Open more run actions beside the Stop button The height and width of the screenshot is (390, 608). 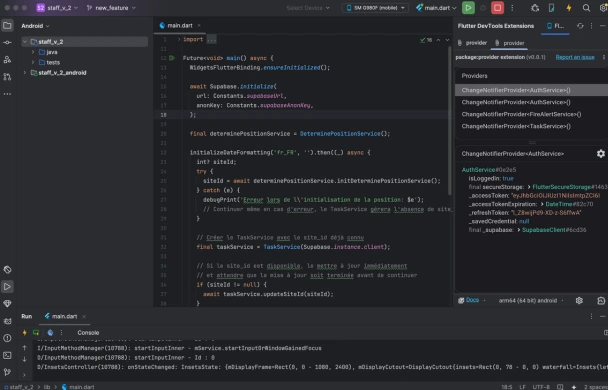point(512,8)
